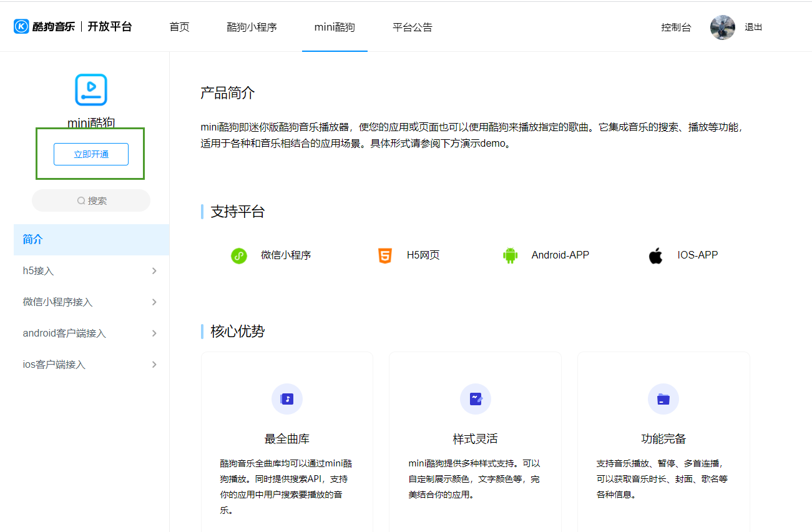The width and height of the screenshot is (812, 532).
Task: Click the 产品简介 heading
Action: click(228, 93)
